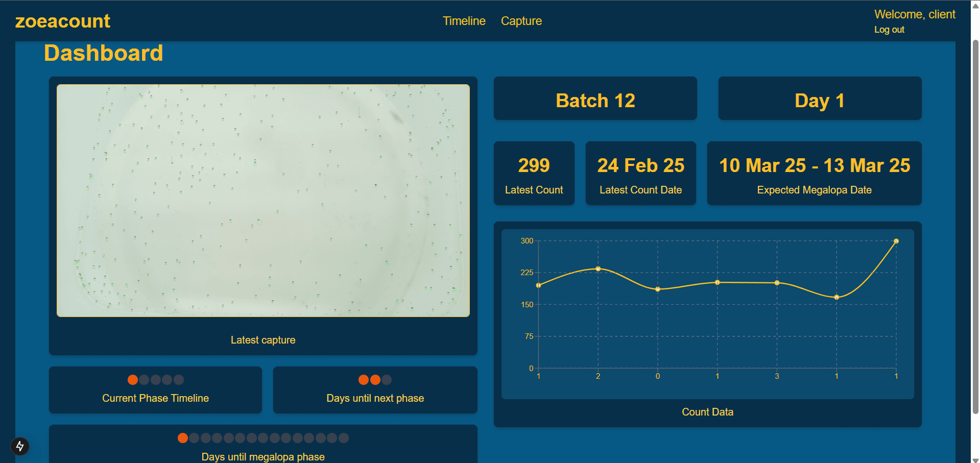Click the last chart data point near 300

coord(896,241)
